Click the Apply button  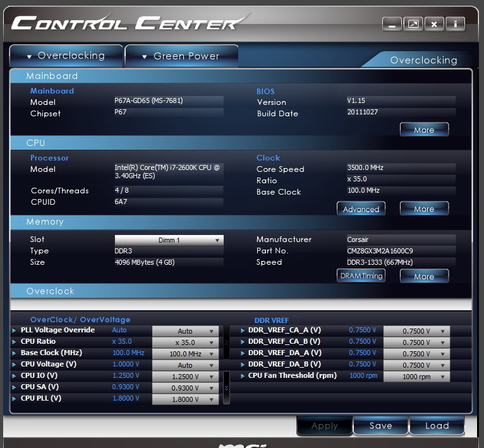point(324,426)
